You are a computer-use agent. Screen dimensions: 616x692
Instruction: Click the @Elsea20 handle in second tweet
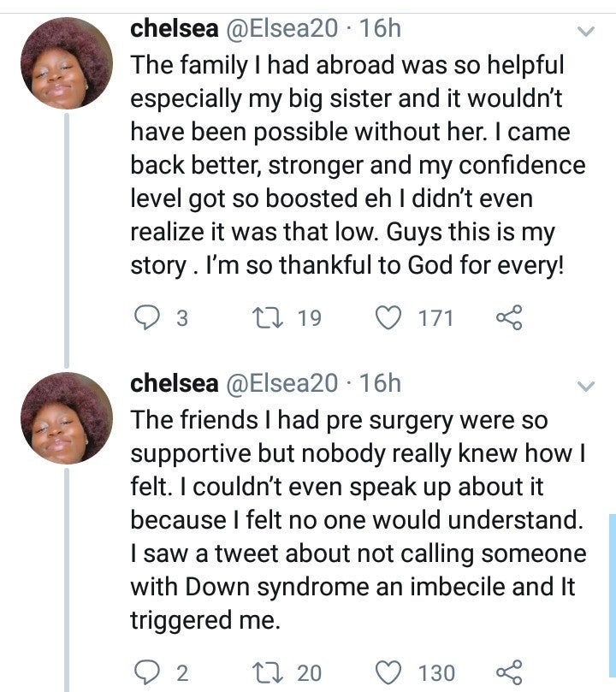tap(282, 383)
